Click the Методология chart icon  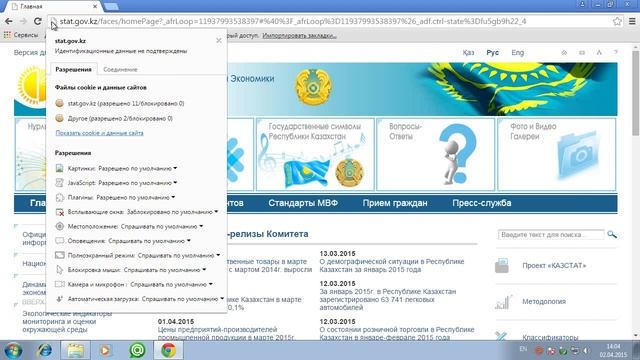(x=502, y=302)
